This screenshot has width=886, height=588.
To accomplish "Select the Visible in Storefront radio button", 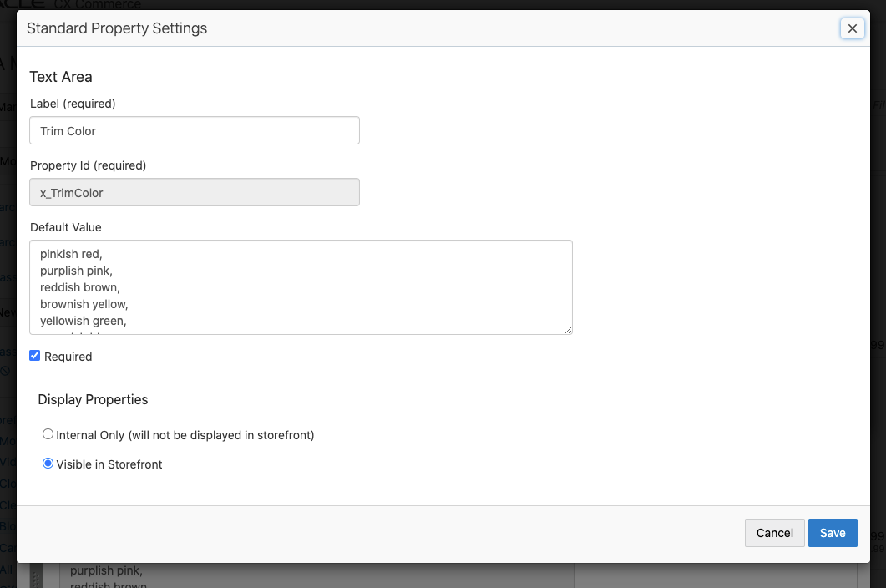I will pos(48,464).
